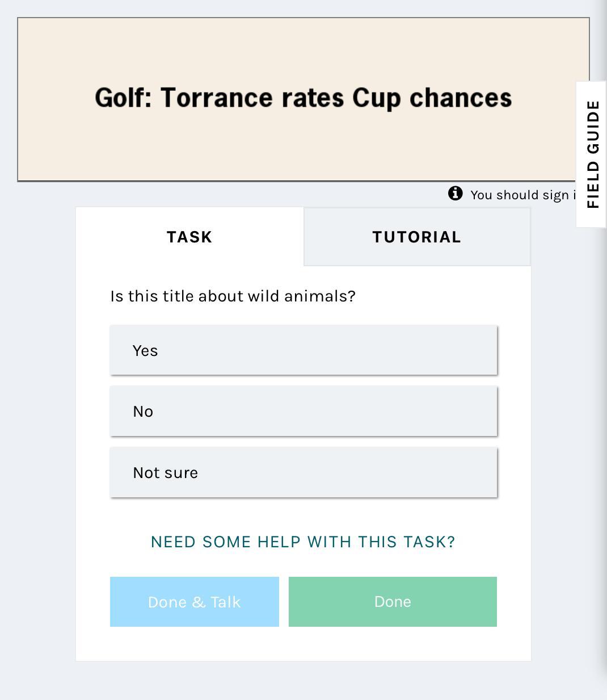The height and width of the screenshot is (700, 607).
Task: Click the info icon beside the sign-in notice
Action: coord(455,194)
